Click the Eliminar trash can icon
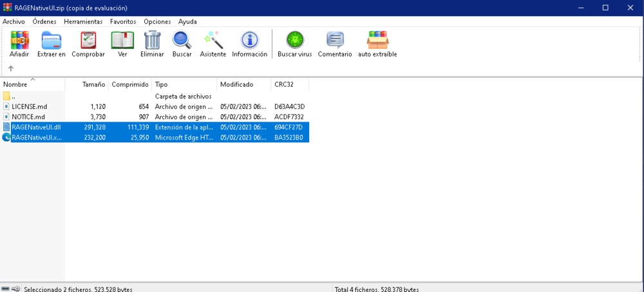Screen dimensions: 644x292 pos(152,40)
